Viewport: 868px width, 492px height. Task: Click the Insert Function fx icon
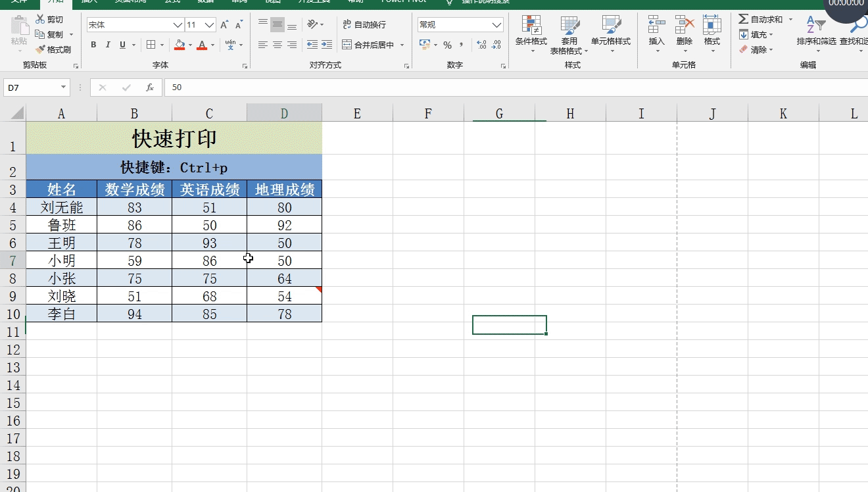point(150,87)
